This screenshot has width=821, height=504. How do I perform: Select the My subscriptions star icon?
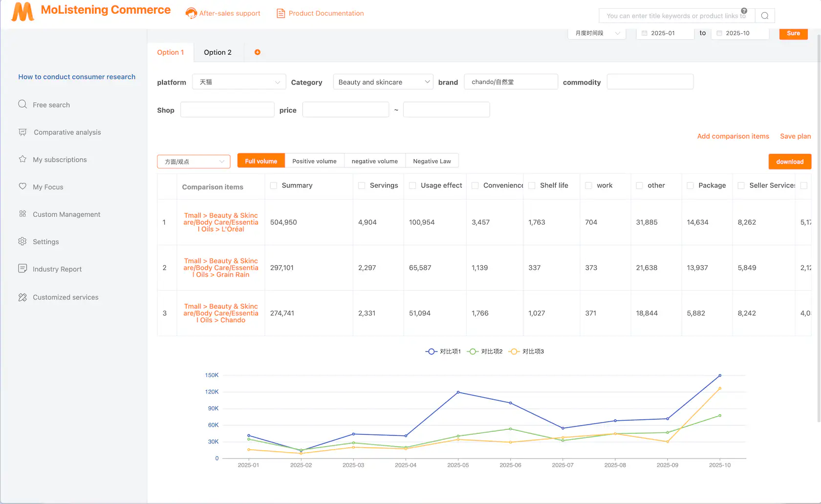click(22, 159)
